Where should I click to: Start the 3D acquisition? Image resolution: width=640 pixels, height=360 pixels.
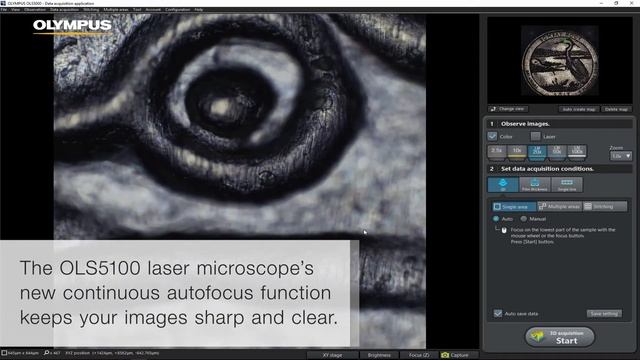(x=560, y=337)
